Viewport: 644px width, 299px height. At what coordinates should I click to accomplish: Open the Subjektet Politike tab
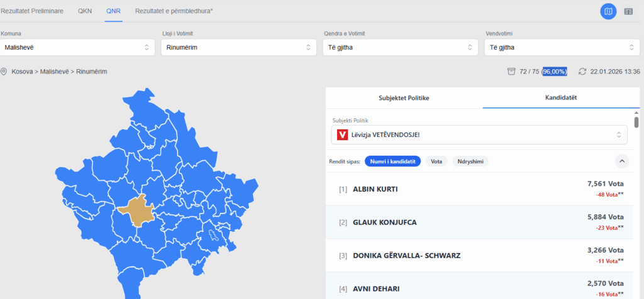[x=404, y=98]
